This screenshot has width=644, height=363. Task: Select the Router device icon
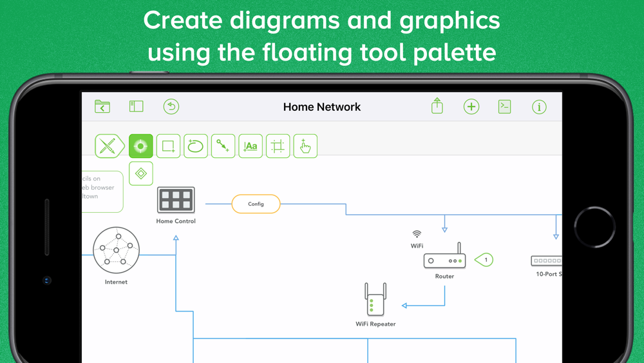coord(445,255)
